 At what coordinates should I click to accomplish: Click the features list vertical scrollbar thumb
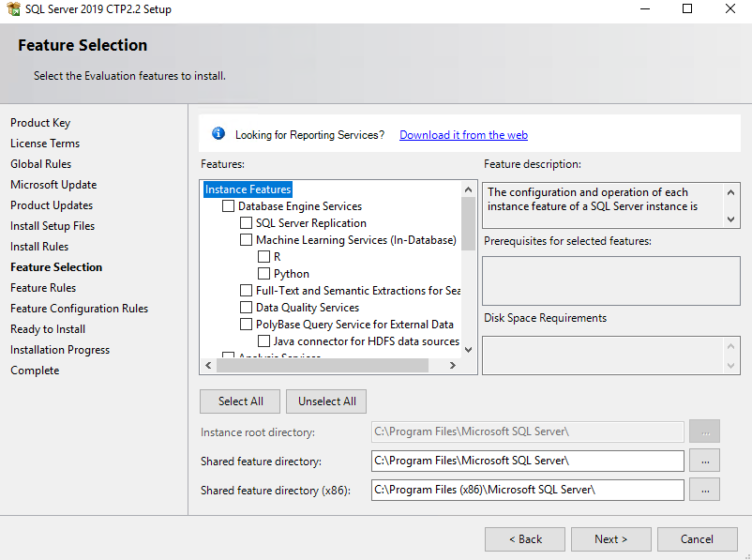469,224
